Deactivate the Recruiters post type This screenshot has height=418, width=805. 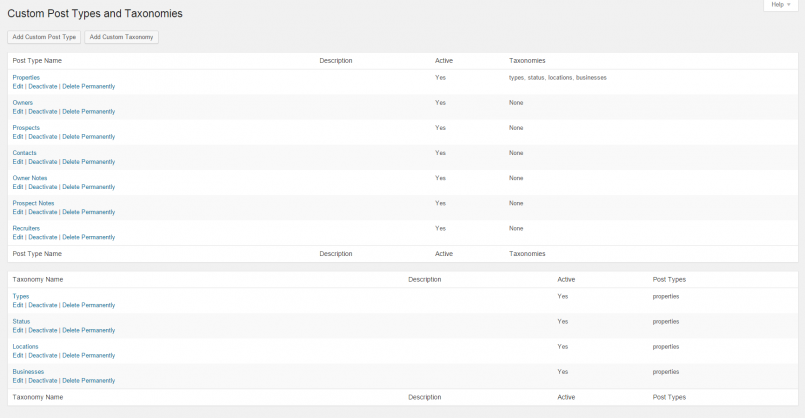[43, 237]
